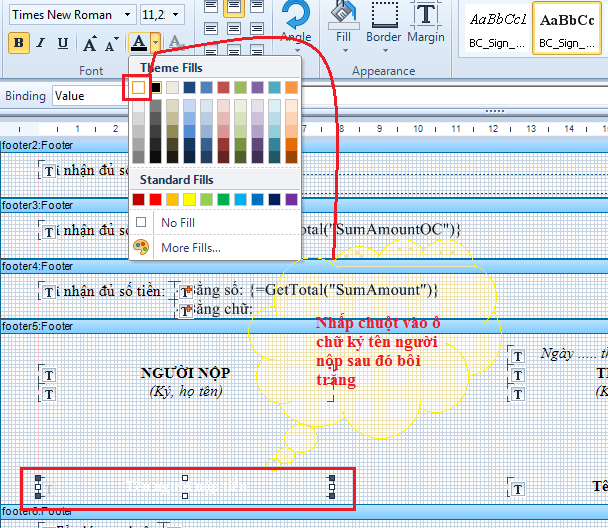This screenshot has height=528, width=608.
Task: Click the T icon with plus beside bằng chữ
Action: [186, 311]
